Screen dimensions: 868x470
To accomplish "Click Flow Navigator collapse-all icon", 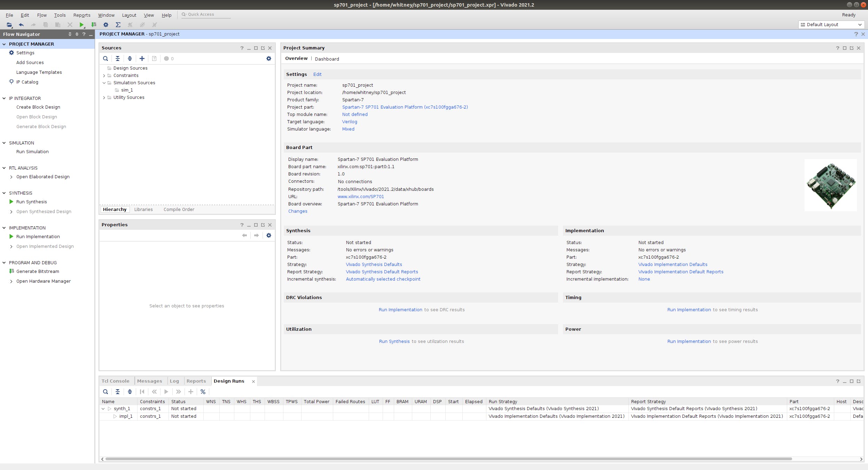I will pyautogui.click(x=70, y=34).
